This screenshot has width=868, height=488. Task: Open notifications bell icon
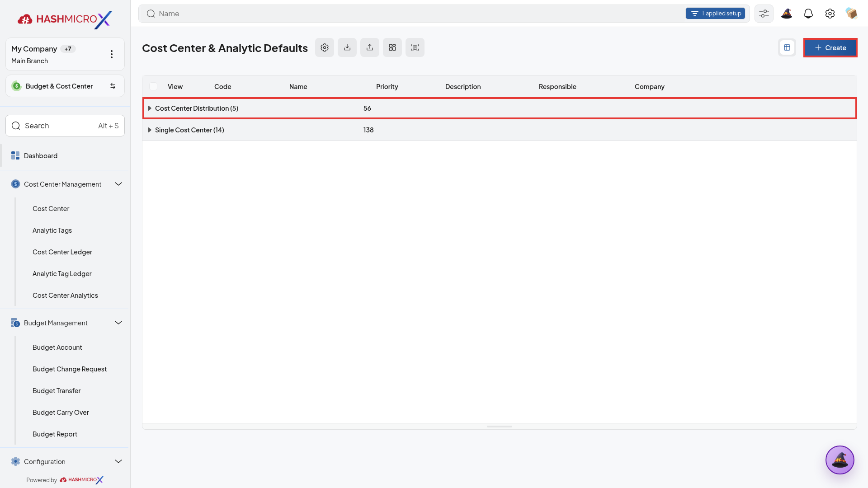pos(808,14)
